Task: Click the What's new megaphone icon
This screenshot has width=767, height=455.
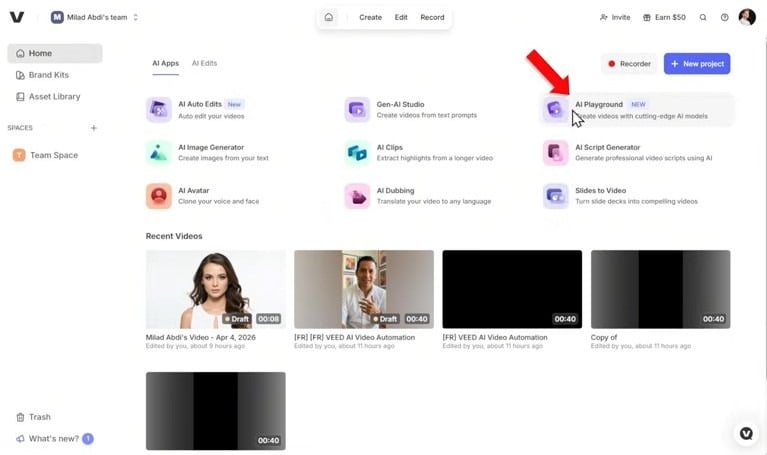Action: tap(20, 438)
